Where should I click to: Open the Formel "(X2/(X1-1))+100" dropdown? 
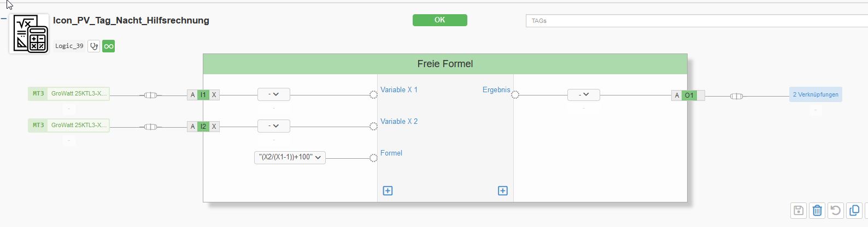pyautogui.click(x=290, y=158)
